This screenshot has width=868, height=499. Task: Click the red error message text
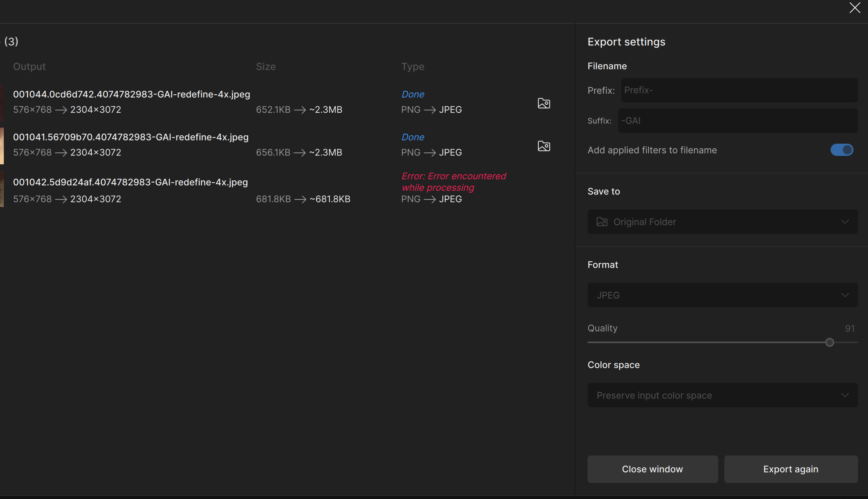click(453, 182)
